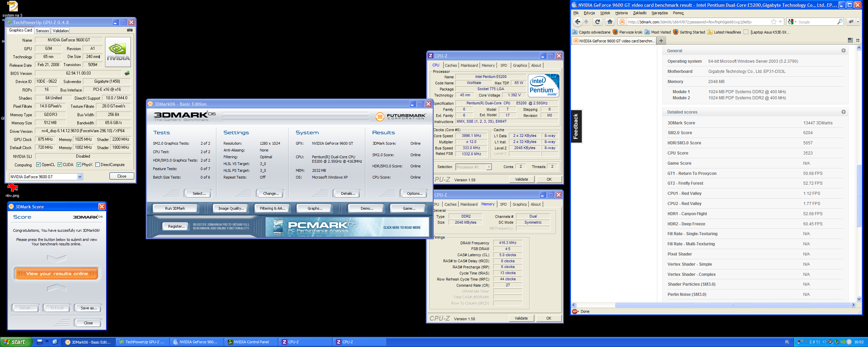This screenshot has height=347, width=868.
Task: Click Change... button under Settings
Action: (271, 193)
